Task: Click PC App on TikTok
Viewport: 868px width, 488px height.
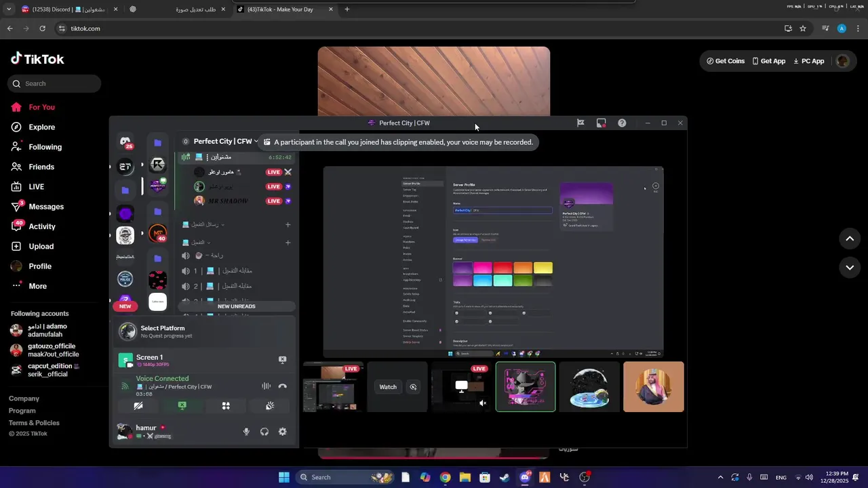Action: (808, 61)
